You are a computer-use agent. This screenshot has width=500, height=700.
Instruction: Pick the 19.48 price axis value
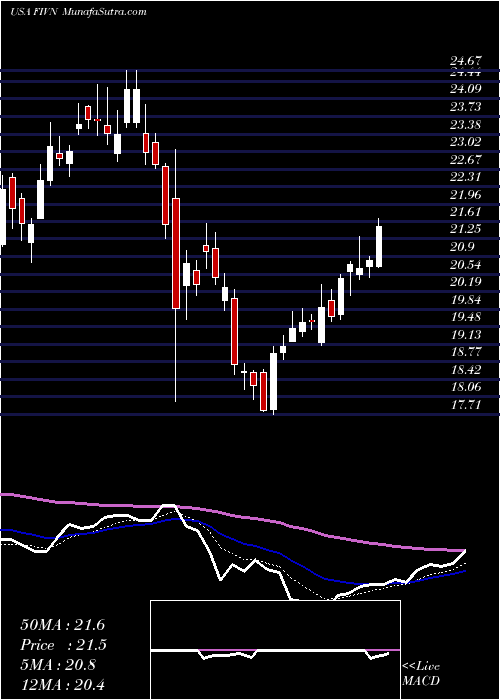tap(466, 317)
